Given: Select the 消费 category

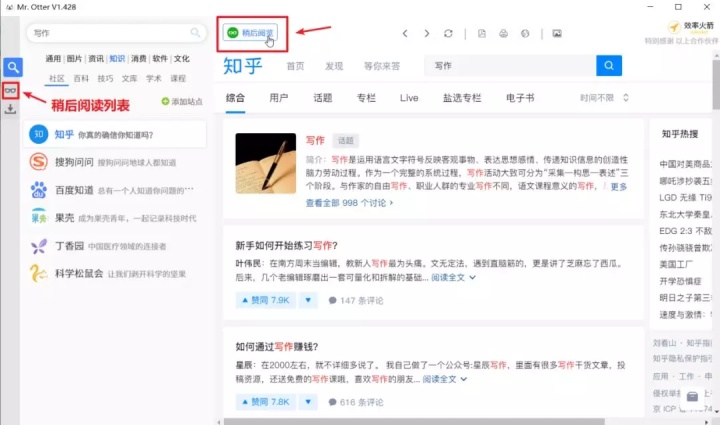Looking at the screenshot, I should pyautogui.click(x=139, y=59).
